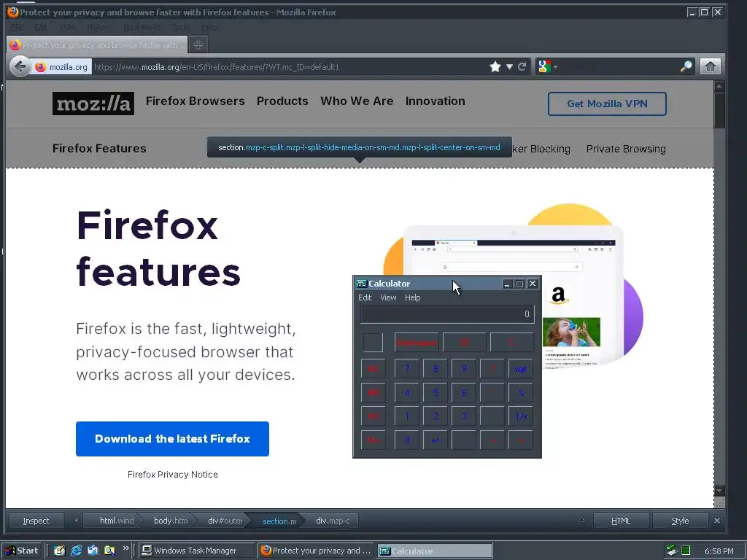The image size is (747, 560).
Task: Open the Private Browsing features link
Action: pos(626,149)
